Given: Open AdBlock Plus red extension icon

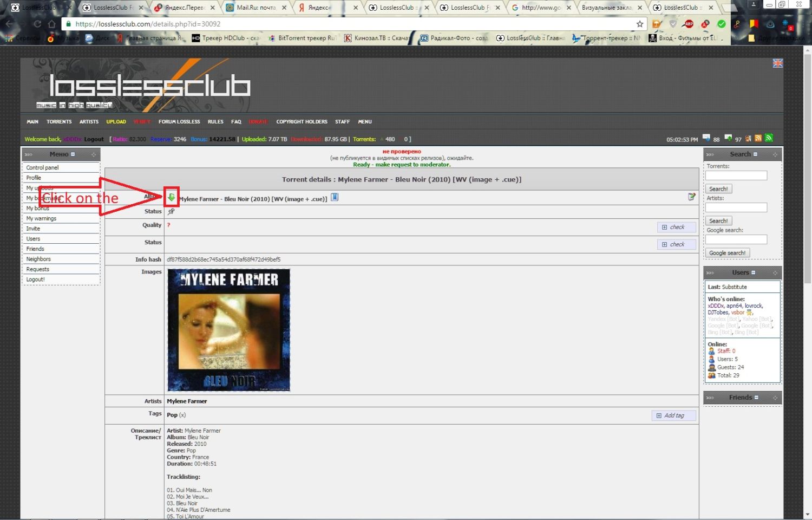Looking at the screenshot, I should 689,24.
